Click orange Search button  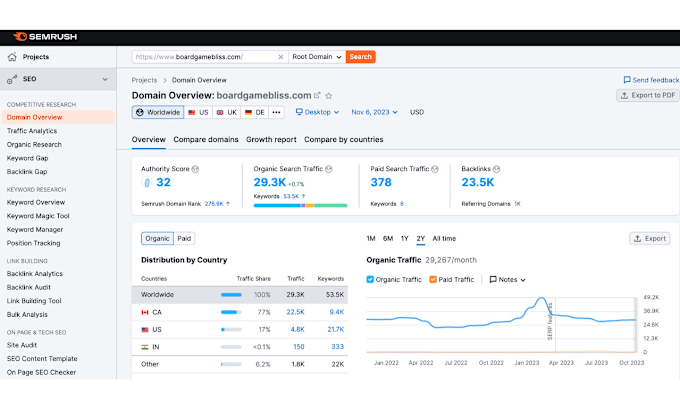360,57
